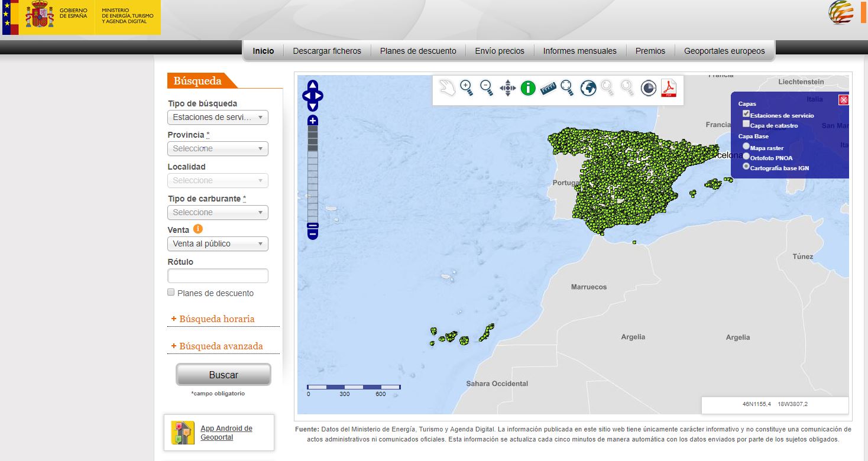
Task: Open the Tipo de búsqueda dropdown
Action: click(x=218, y=117)
